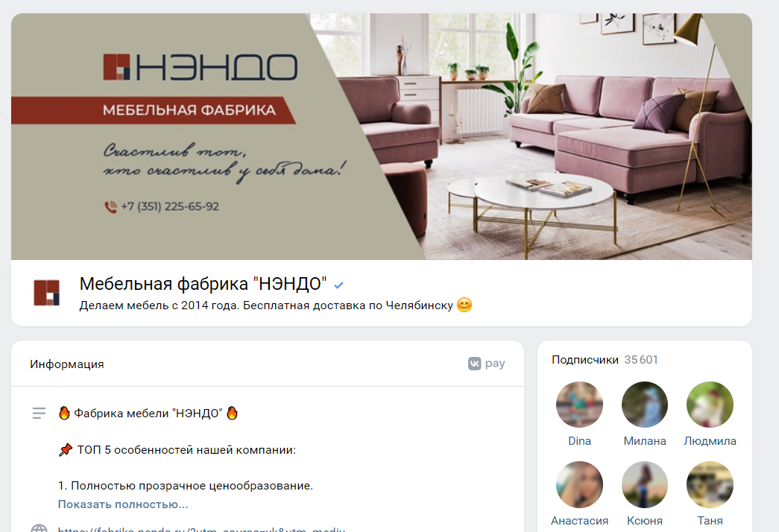Click the description lines icon in Информация
The height and width of the screenshot is (532, 779).
click(39, 413)
